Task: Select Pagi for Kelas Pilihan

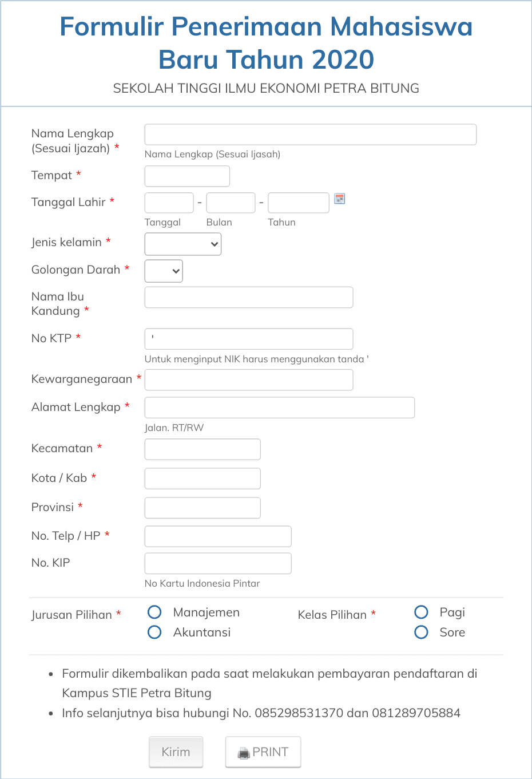Action: click(421, 612)
